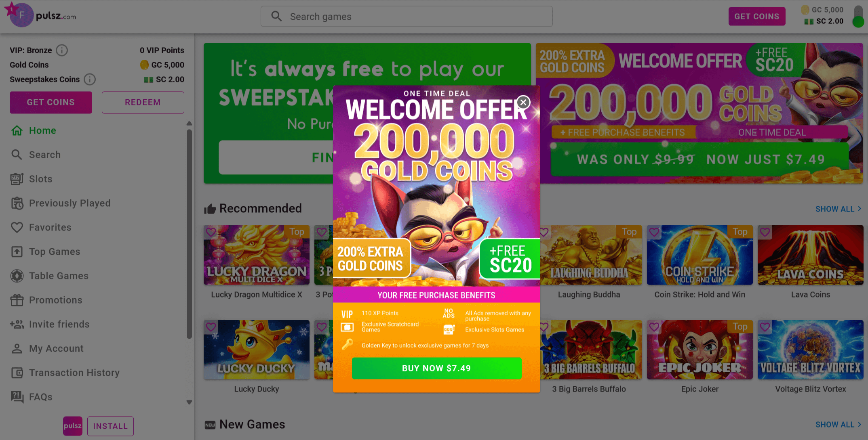This screenshot has width=868, height=440.
Task: Click the Invite friends icon
Action: pos(17,324)
